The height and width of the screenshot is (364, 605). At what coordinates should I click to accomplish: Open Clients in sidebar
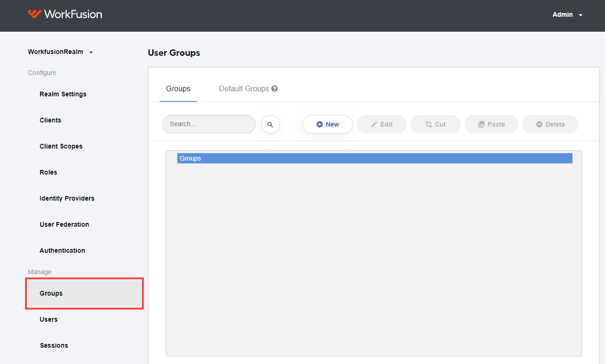click(x=50, y=120)
